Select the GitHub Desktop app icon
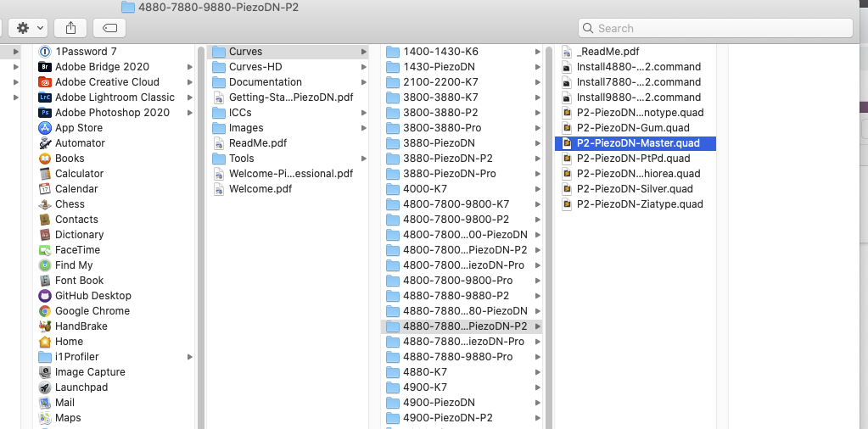 point(45,296)
